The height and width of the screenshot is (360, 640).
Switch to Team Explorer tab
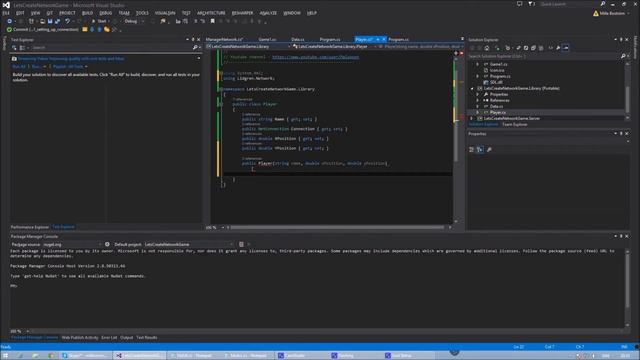click(x=514, y=124)
